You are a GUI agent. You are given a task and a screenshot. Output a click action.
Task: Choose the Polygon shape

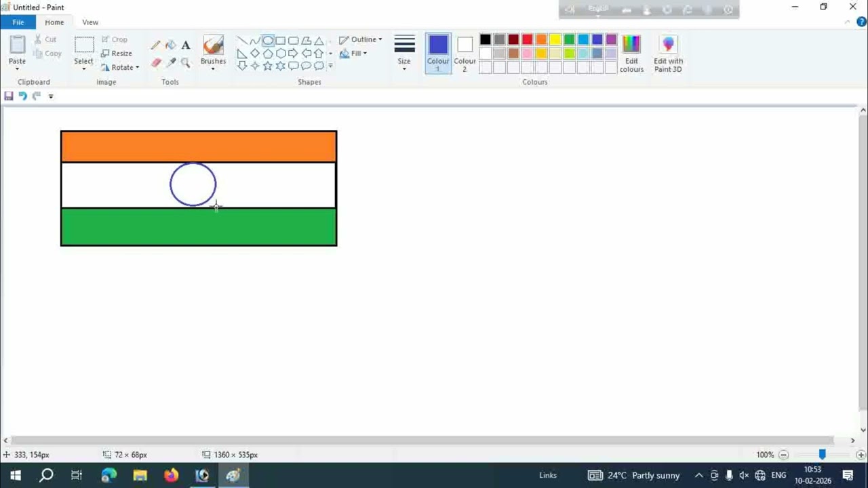306,41
